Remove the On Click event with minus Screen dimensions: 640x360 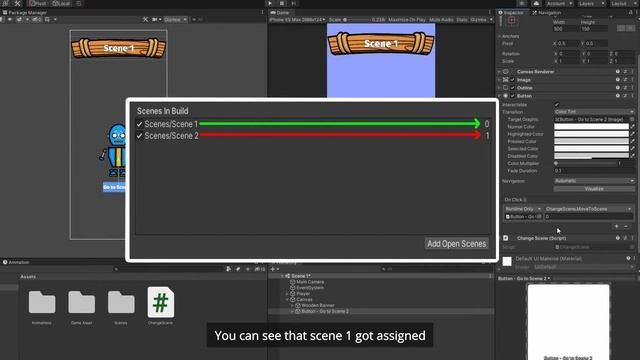(626, 226)
